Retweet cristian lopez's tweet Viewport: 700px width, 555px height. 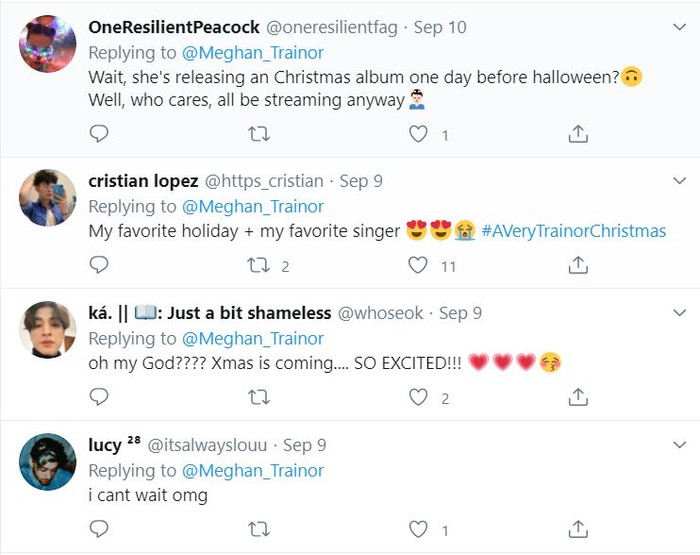[x=258, y=265]
